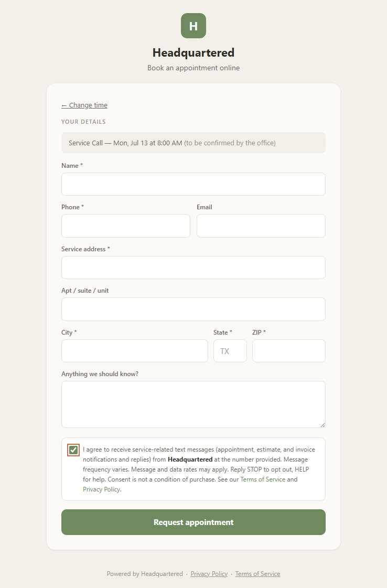Focus the State field showing TX
387x588 pixels.
coord(230,351)
